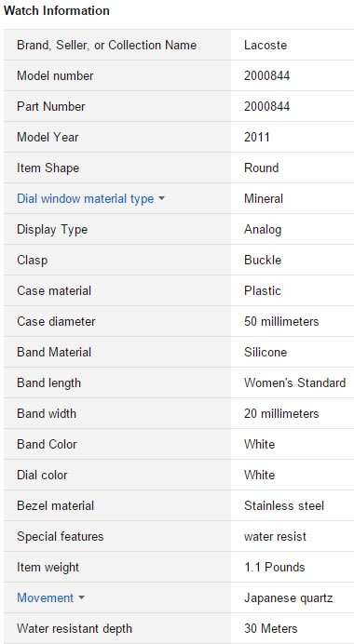Click the Model number label
Viewport: 354px width, 644px height.
click(x=55, y=75)
